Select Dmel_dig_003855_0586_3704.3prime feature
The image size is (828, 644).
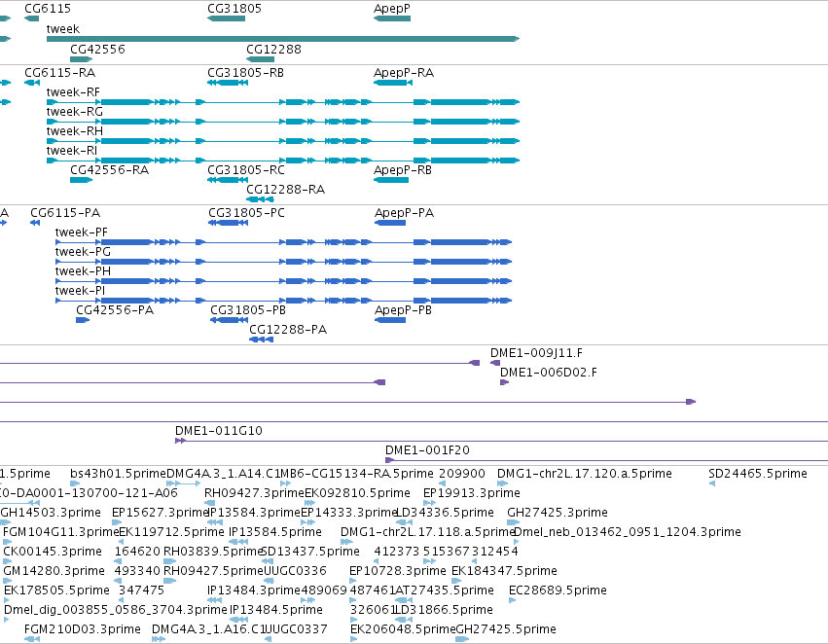coord(7,620)
